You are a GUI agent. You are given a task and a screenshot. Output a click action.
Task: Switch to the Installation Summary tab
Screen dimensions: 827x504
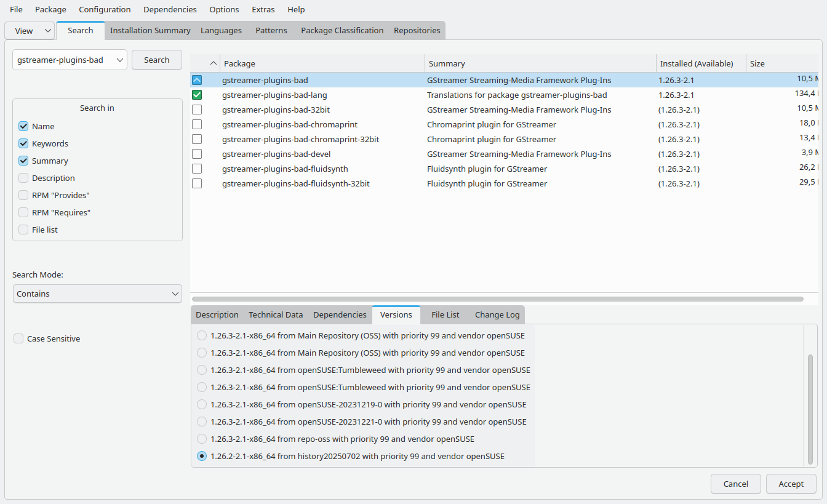coord(150,30)
